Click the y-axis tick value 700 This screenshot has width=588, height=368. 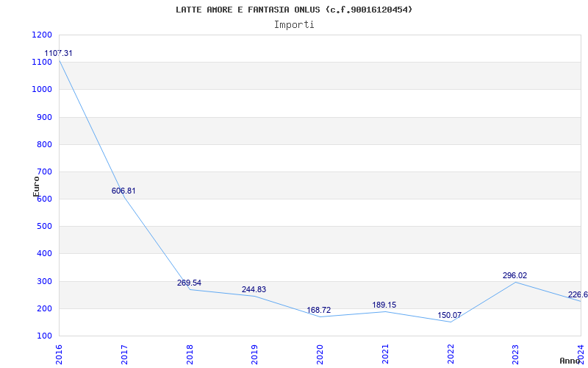(x=45, y=172)
